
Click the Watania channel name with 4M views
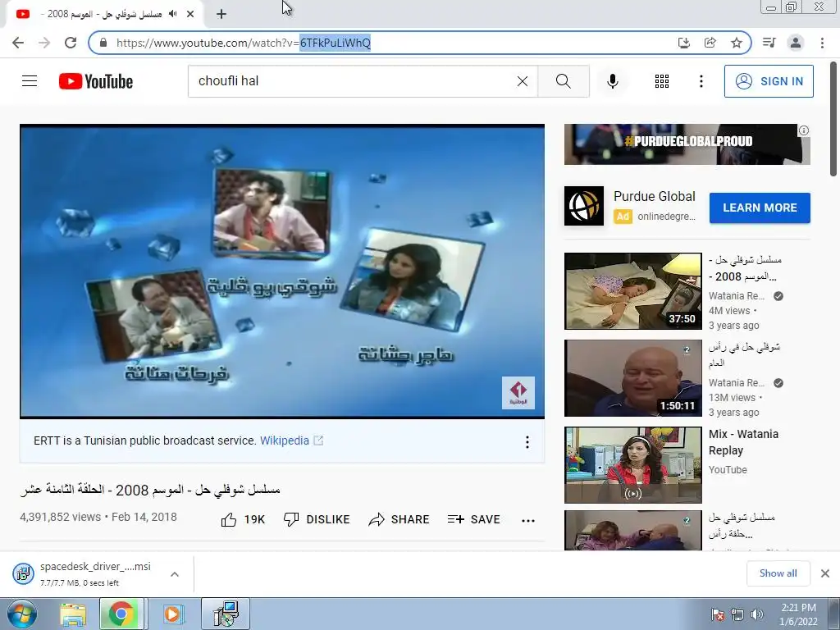point(737,295)
